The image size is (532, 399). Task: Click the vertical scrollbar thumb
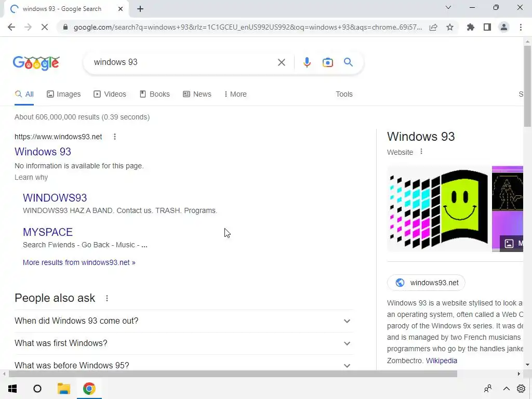(x=527, y=86)
